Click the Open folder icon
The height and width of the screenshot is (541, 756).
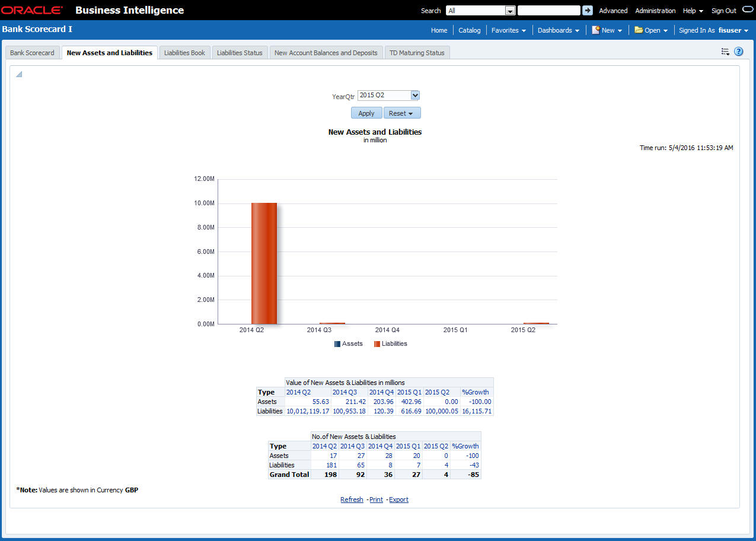pos(639,30)
